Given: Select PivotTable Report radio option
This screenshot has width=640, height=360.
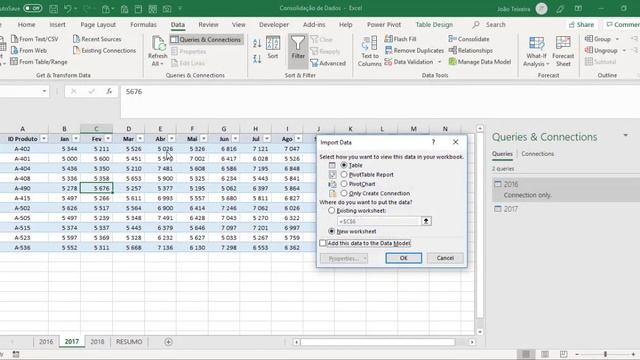Looking at the screenshot, I should [x=344, y=175].
